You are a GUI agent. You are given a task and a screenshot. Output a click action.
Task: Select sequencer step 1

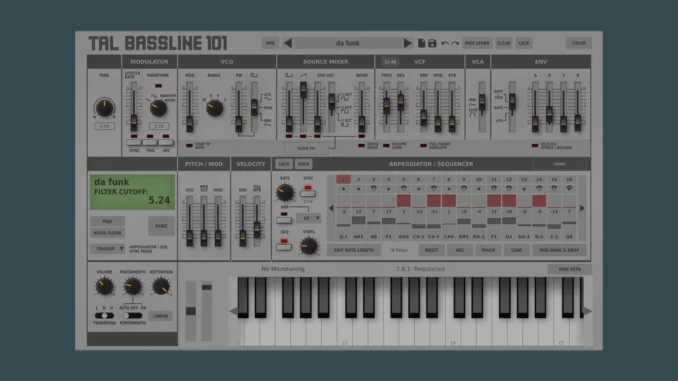343,179
